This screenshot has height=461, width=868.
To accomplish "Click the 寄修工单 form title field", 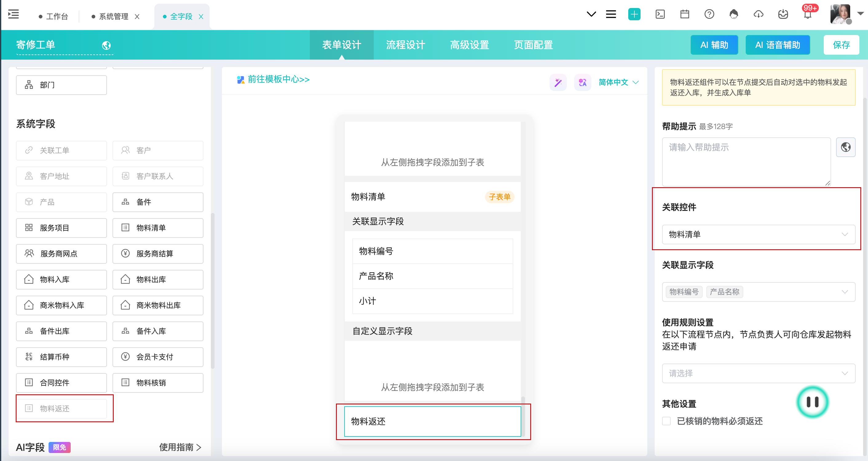I will click(x=64, y=45).
